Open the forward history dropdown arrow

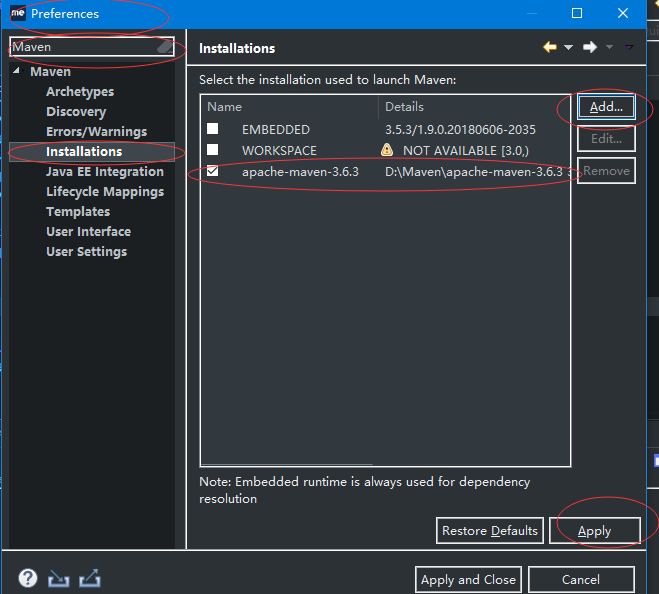(x=609, y=47)
